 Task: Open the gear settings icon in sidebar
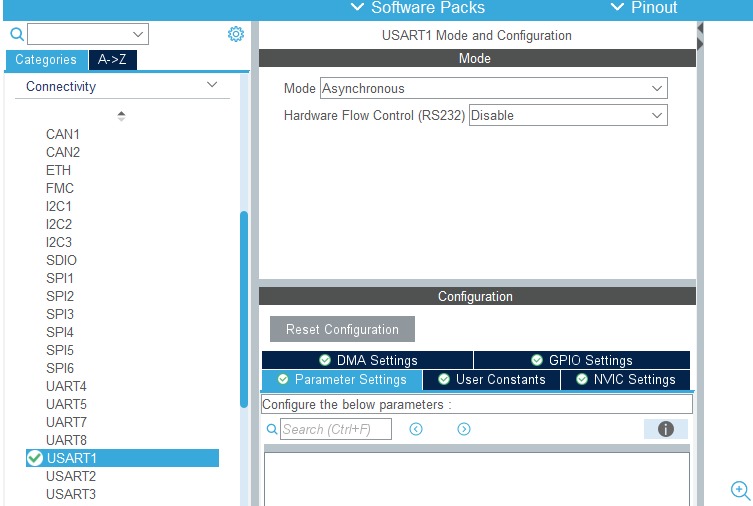(236, 34)
